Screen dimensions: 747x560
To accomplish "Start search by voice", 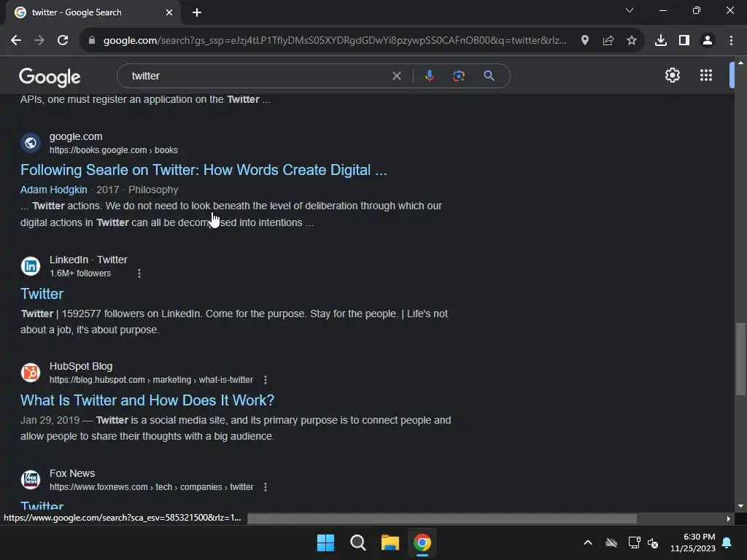I will (430, 76).
